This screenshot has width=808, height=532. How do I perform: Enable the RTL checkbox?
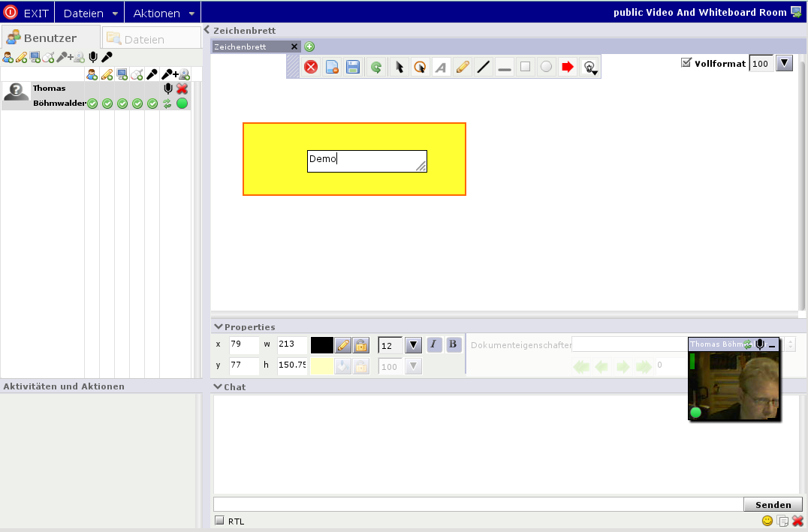[x=219, y=521]
